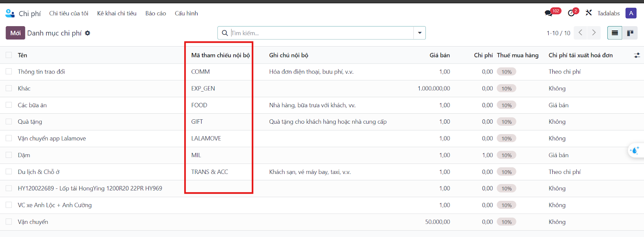Click note Quà tặng cho khách hàng
The width and height of the screenshot is (644, 237).
click(x=328, y=122)
